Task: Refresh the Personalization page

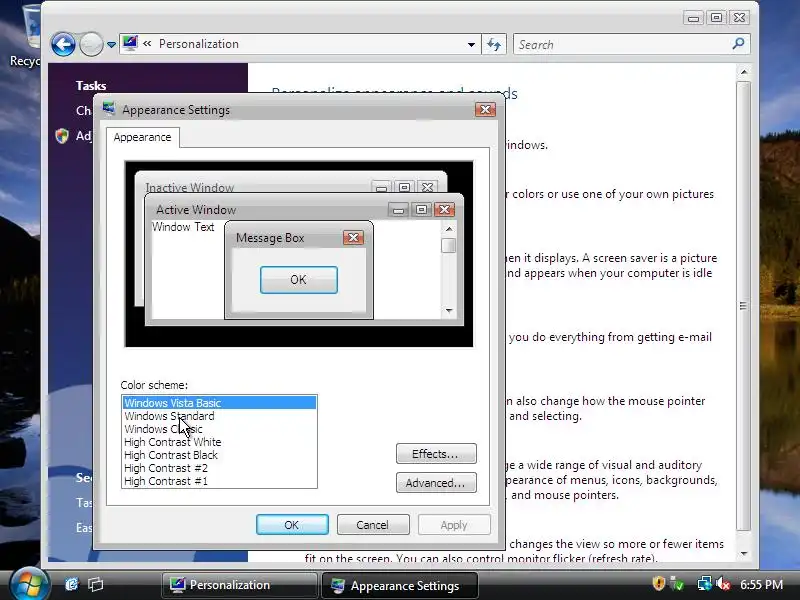Action: pos(494,44)
